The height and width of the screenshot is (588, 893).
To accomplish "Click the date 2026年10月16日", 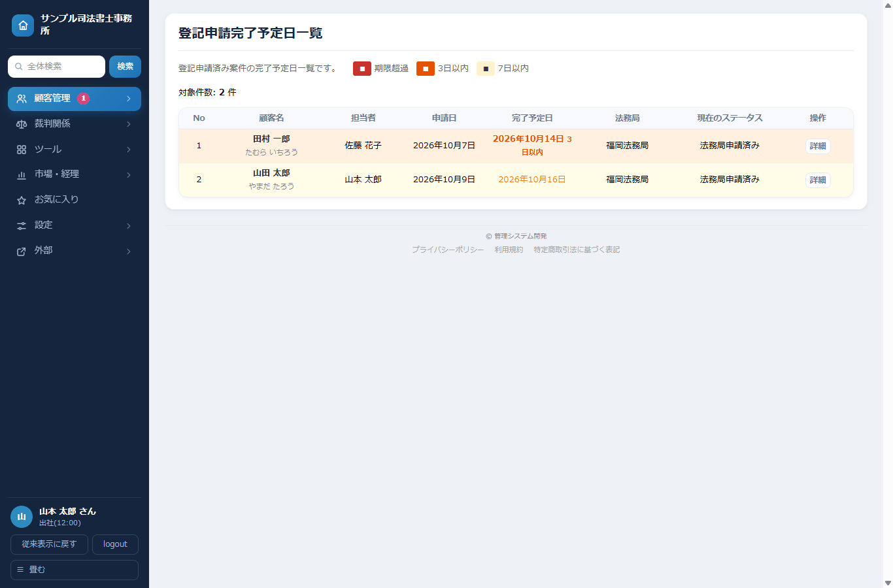I will point(532,180).
